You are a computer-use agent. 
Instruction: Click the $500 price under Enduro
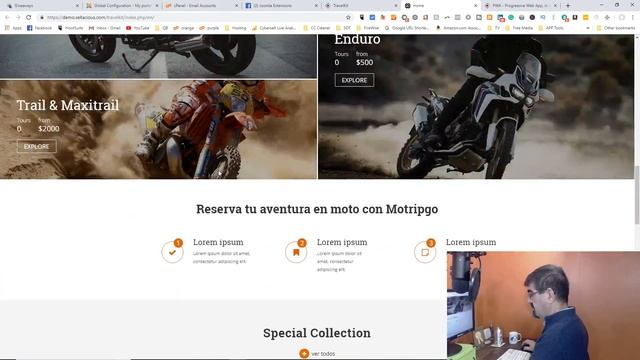click(364, 62)
